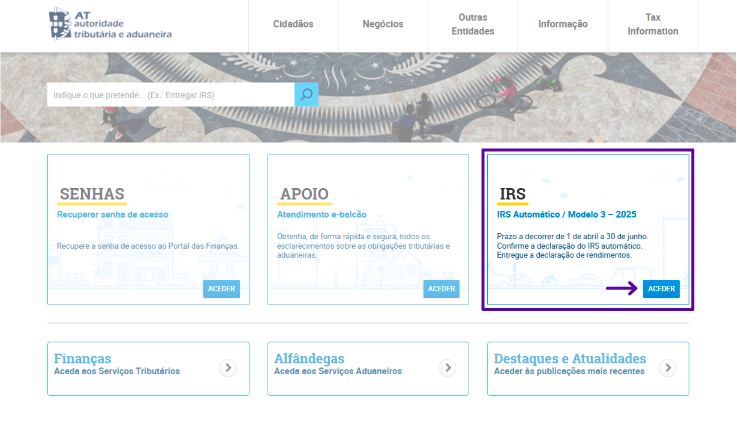The width and height of the screenshot is (737, 421).
Task: Open the Cidadãos menu
Action: point(293,24)
